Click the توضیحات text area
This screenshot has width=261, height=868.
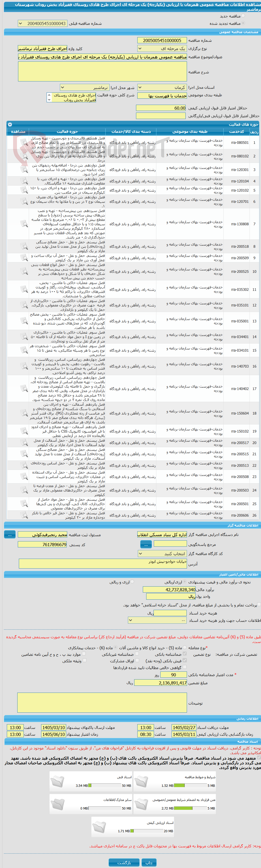point(102,702)
